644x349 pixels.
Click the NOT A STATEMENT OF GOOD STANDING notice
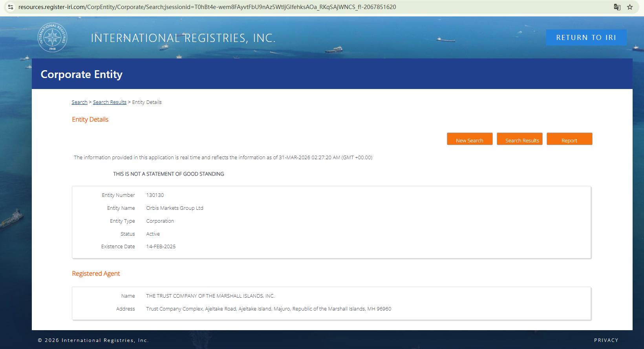168,174
